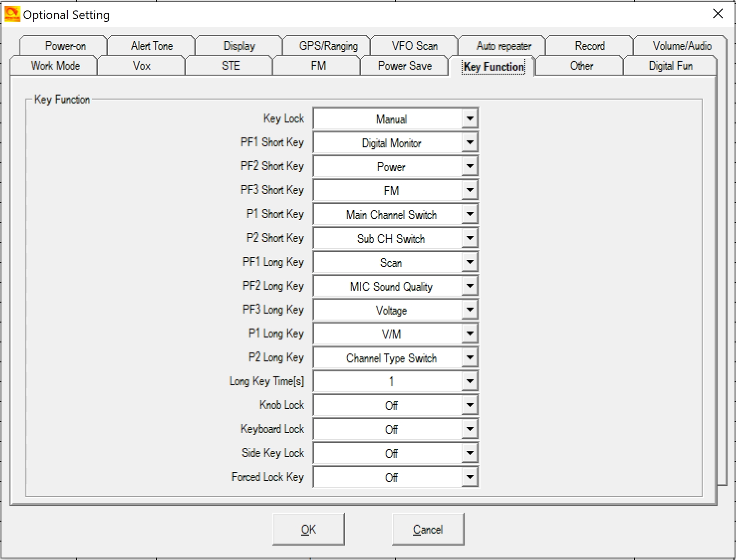Select the Work Mode tab
The image size is (736, 560).
pyautogui.click(x=55, y=66)
